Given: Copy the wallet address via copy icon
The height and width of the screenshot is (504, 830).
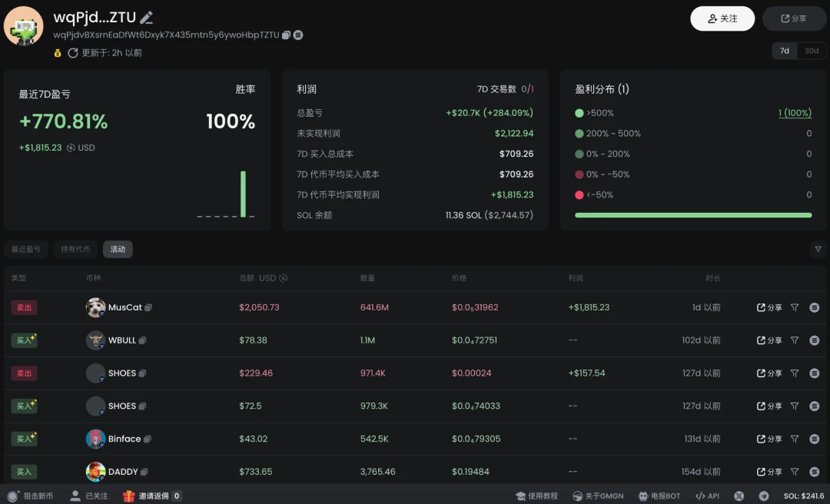Looking at the screenshot, I should [x=287, y=35].
